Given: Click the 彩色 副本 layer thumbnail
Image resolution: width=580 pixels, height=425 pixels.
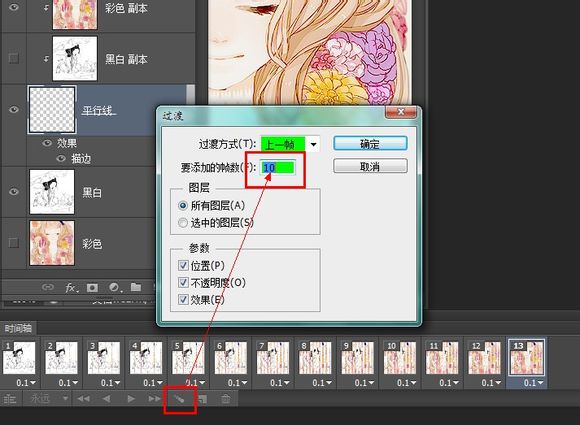Looking at the screenshot, I should 75,14.
